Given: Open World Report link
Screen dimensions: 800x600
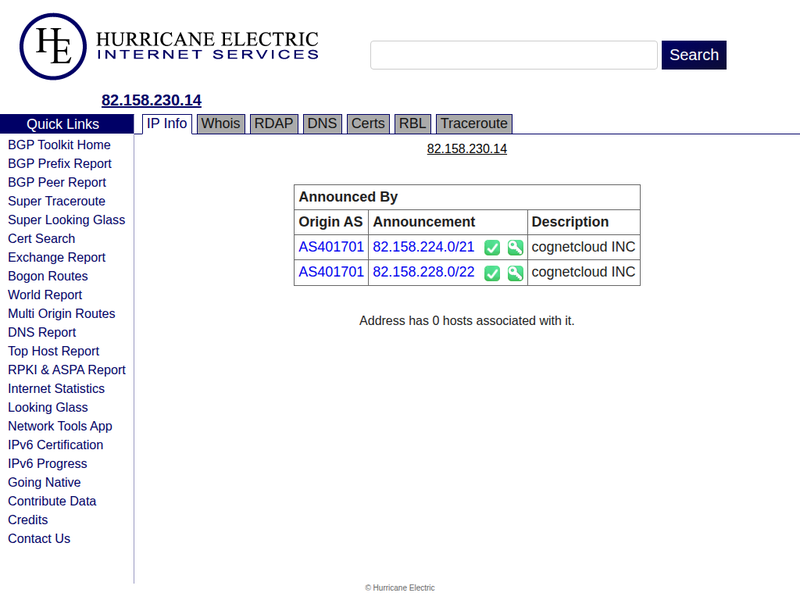Looking at the screenshot, I should tap(45, 295).
